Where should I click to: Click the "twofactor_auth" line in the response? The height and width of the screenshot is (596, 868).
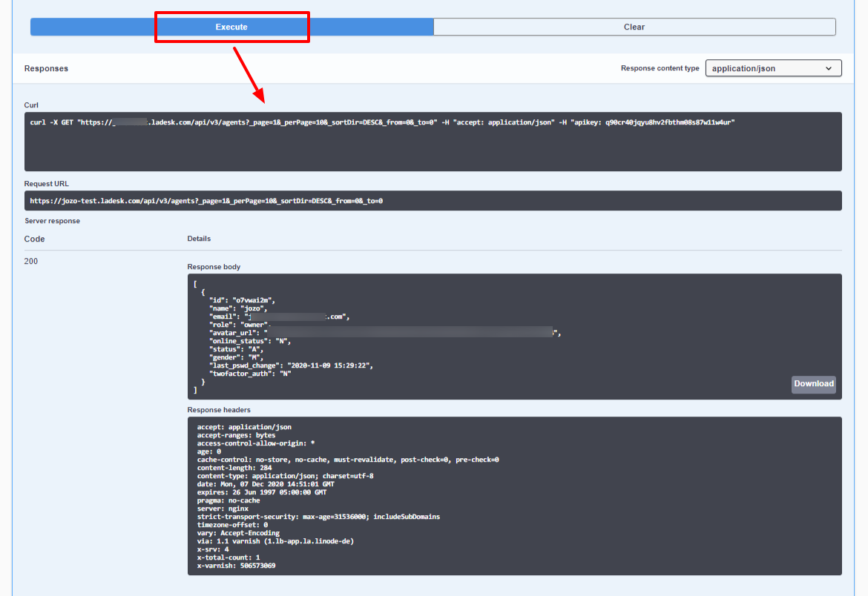pyautogui.click(x=250, y=374)
